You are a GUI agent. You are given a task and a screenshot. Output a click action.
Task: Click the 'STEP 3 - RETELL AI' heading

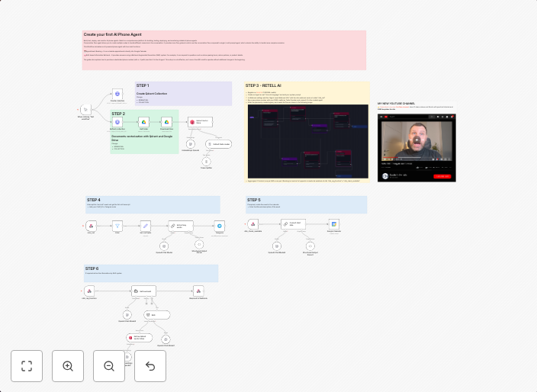coord(263,85)
